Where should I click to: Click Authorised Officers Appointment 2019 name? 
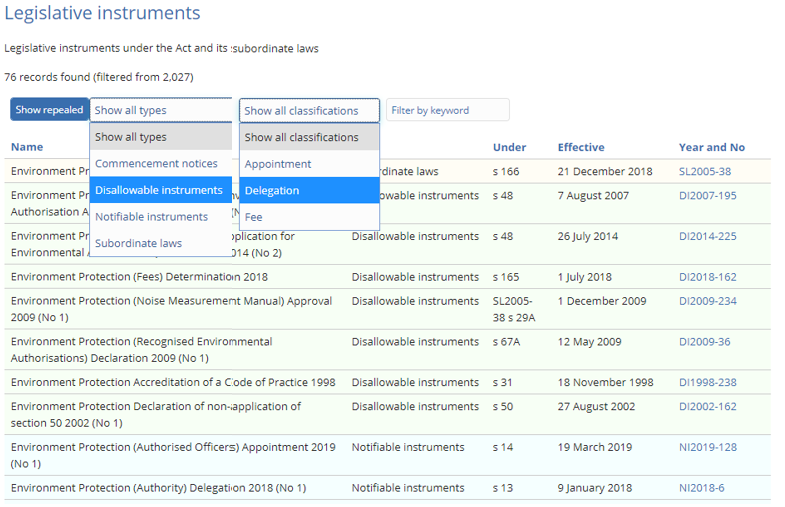coord(173,455)
